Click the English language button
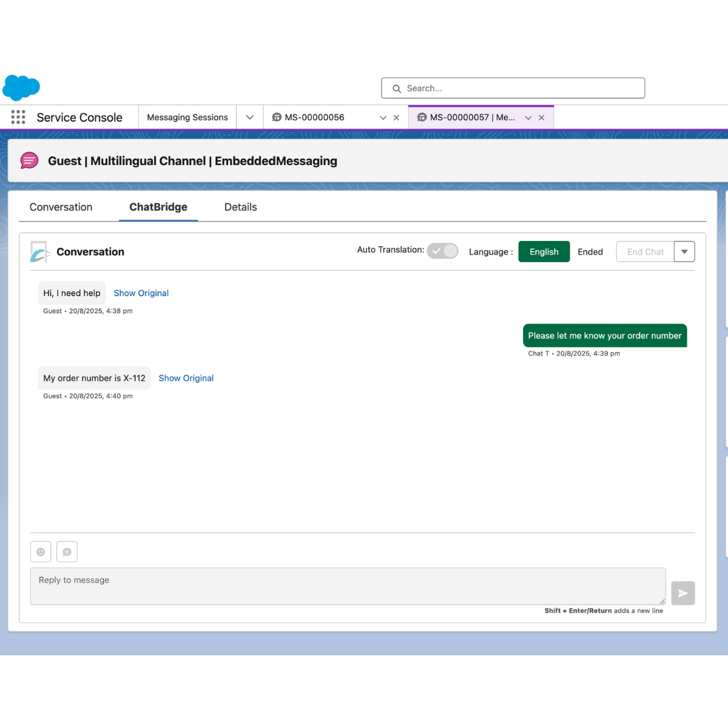 coord(544,252)
